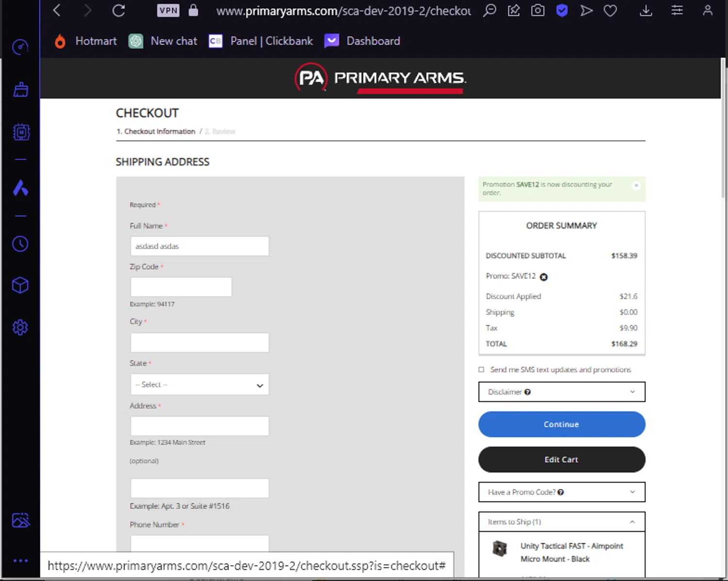
Task: Click the three dots sidebar menu
Action: point(20,561)
